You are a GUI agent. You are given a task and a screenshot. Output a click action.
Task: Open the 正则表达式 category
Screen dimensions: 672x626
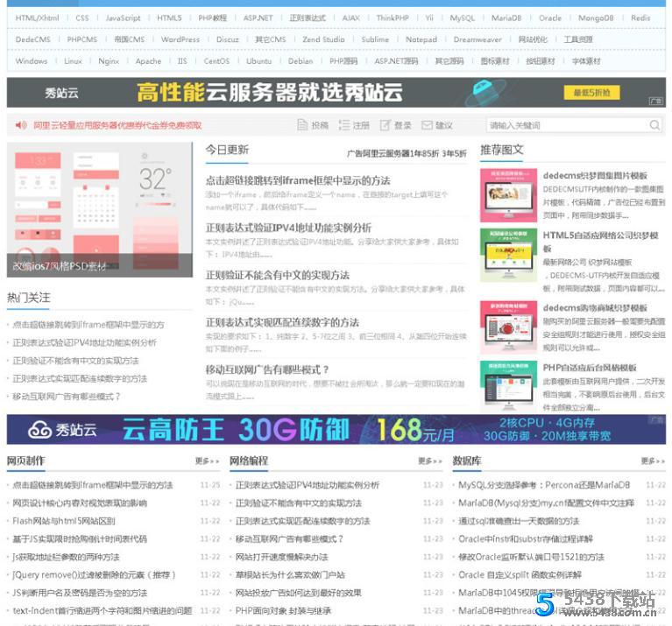[308, 18]
